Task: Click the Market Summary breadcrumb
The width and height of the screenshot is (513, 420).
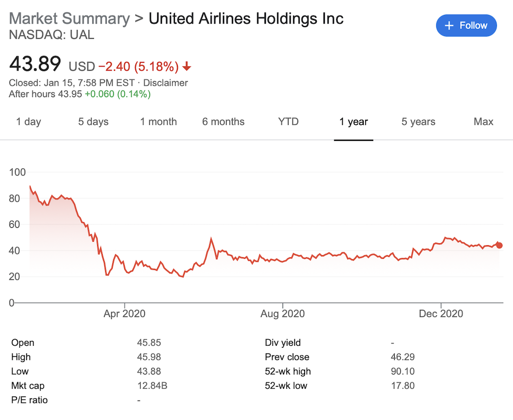Action: pos(69,19)
